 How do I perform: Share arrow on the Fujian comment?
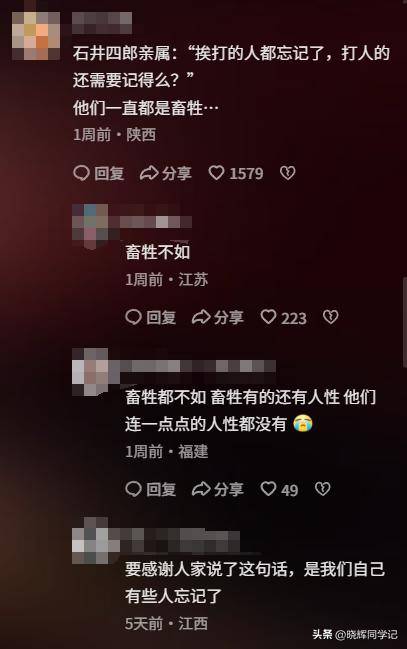click(x=201, y=489)
